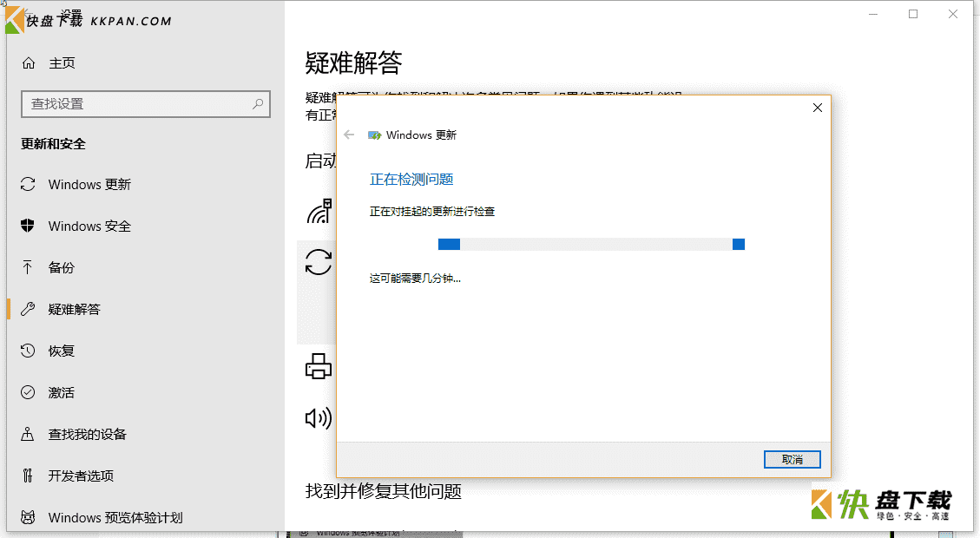
Task: Click the Windows 预览体验计划 cat icon
Action: point(28,517)
